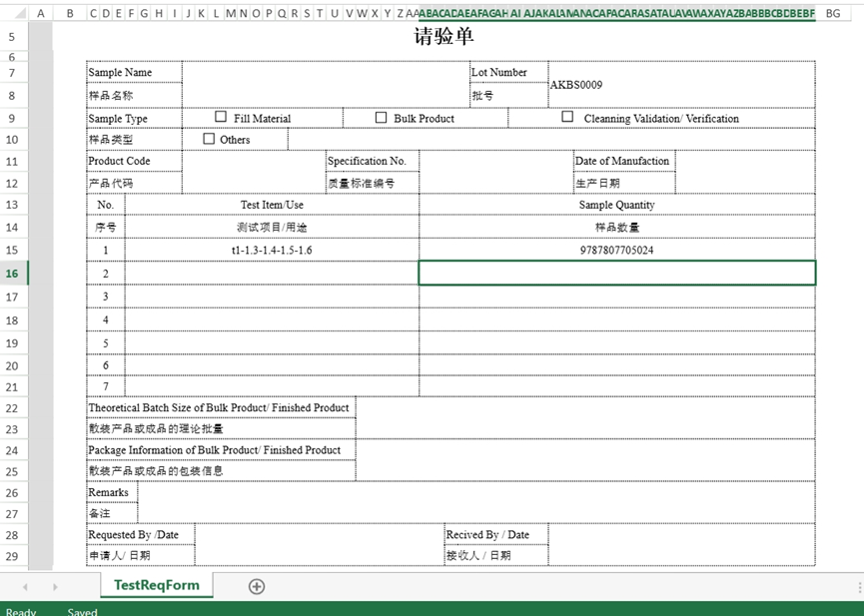
Task: Click the next sheet navigation arrow
Action: (54, 587)
